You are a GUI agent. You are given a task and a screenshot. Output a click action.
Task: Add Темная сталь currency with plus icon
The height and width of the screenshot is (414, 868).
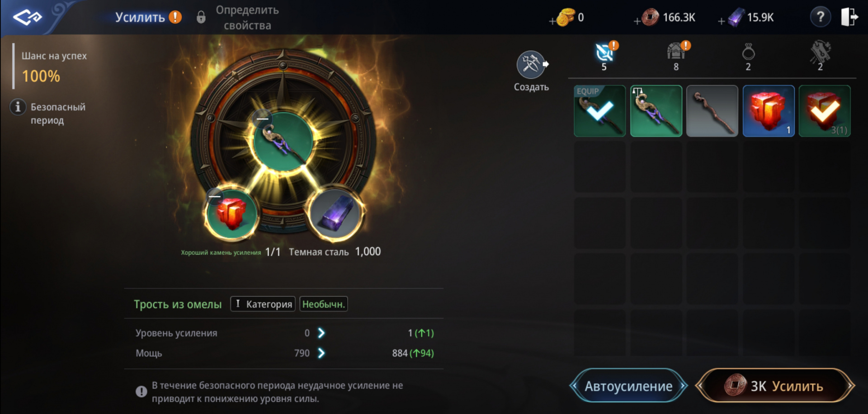coord(722,21)
